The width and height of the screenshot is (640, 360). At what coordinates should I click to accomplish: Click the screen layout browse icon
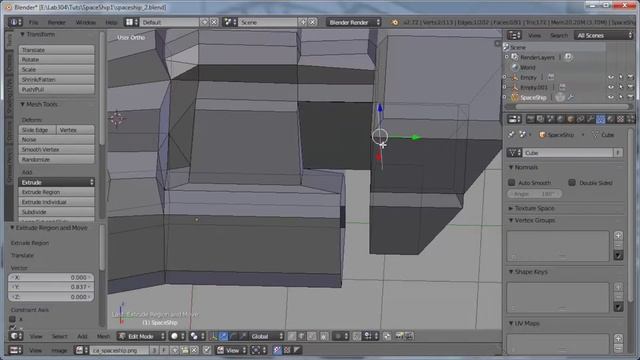point(131,22)
